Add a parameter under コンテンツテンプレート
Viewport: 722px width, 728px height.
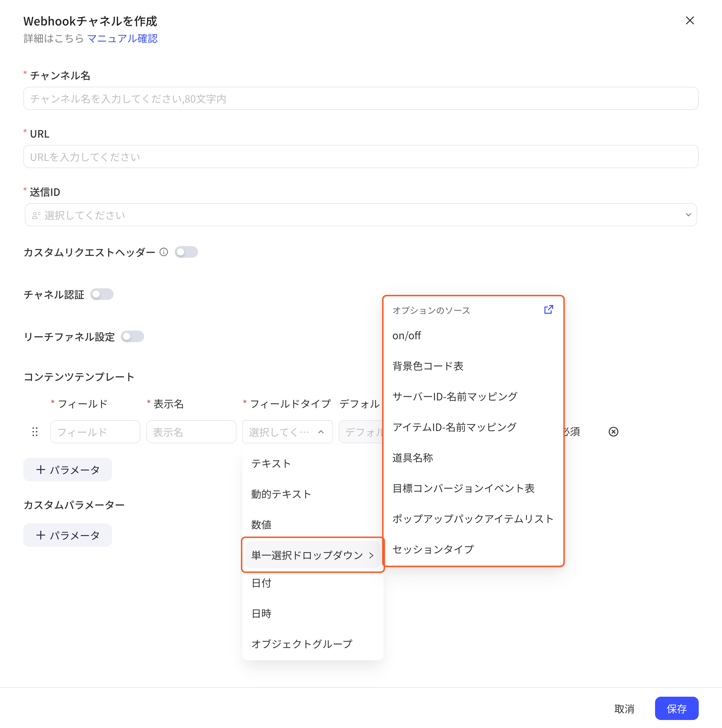tap(67, 470)
